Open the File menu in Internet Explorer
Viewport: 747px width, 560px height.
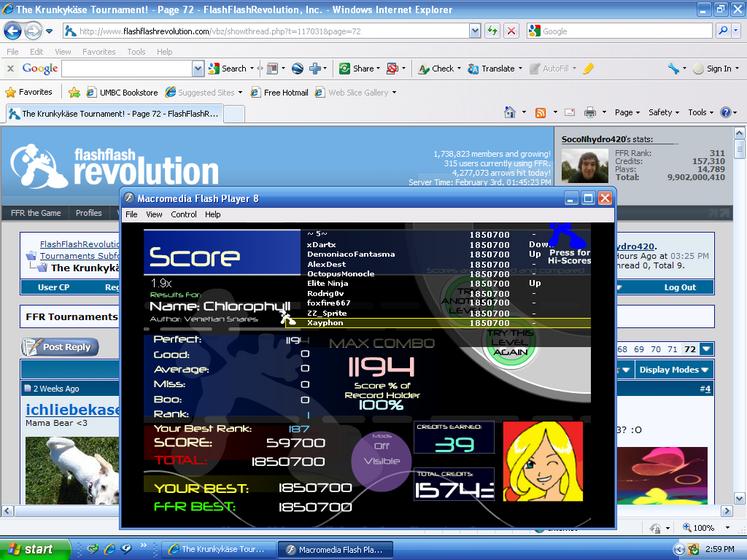[13, 51]
